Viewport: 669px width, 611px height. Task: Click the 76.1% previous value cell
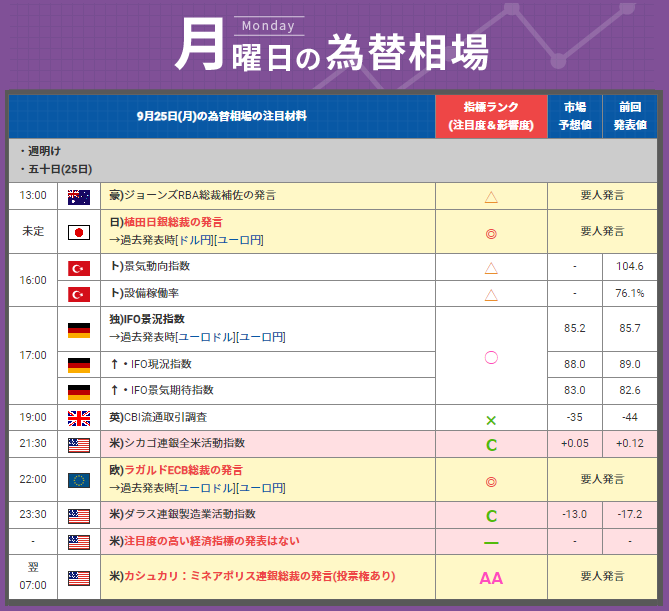[x=630, y=293]
